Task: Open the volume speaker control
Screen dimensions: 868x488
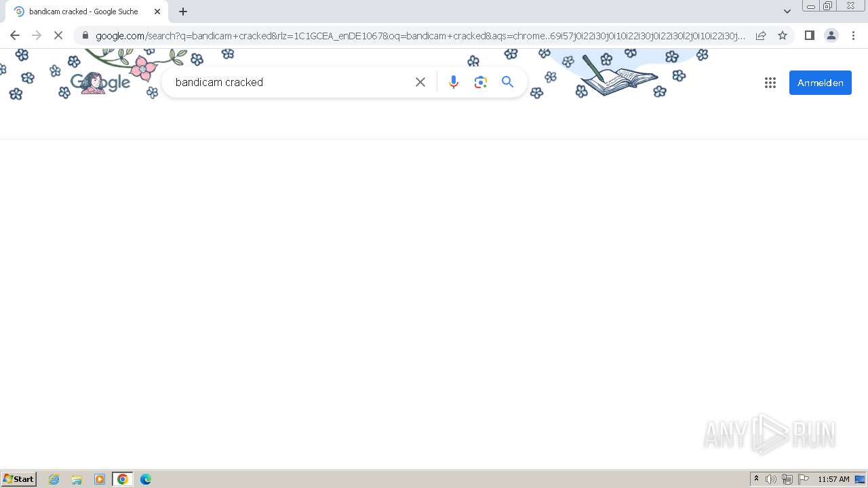Action: 771,479
